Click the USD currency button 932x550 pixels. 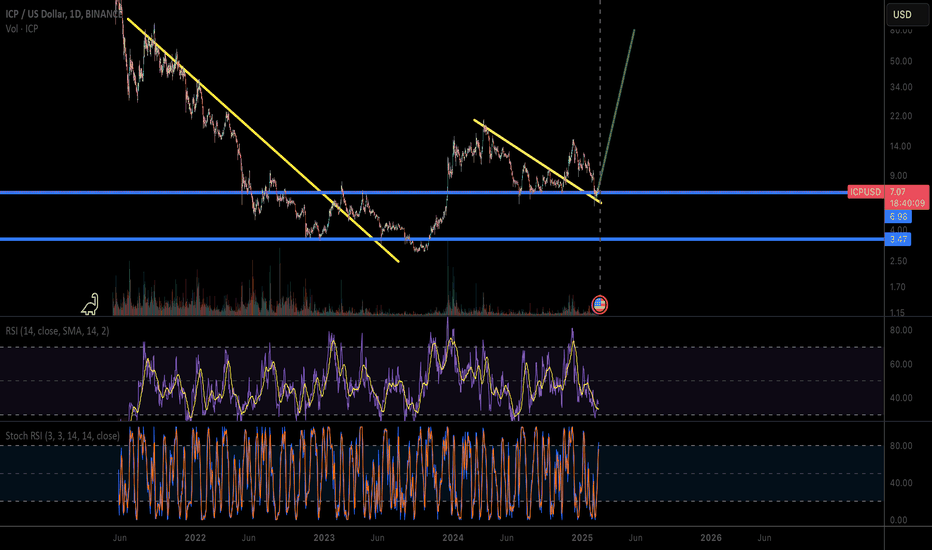pyautogui.click(x=907, y=14)
